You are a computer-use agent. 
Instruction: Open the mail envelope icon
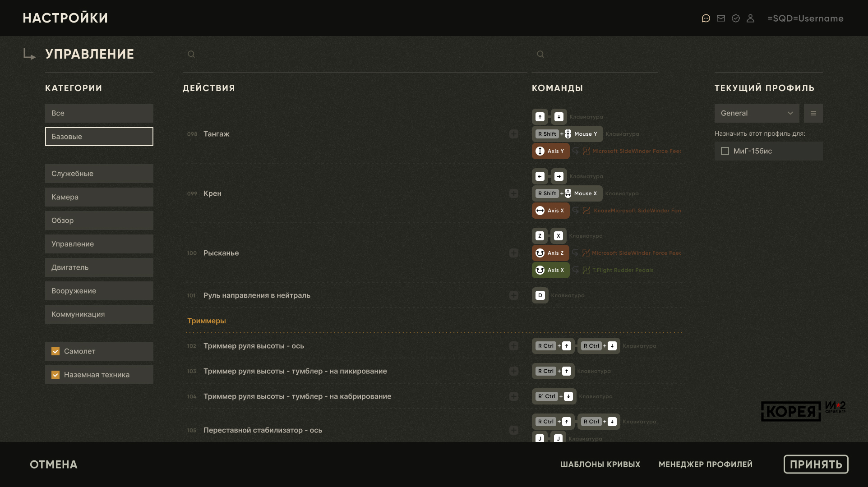click(x=721, y=18)
